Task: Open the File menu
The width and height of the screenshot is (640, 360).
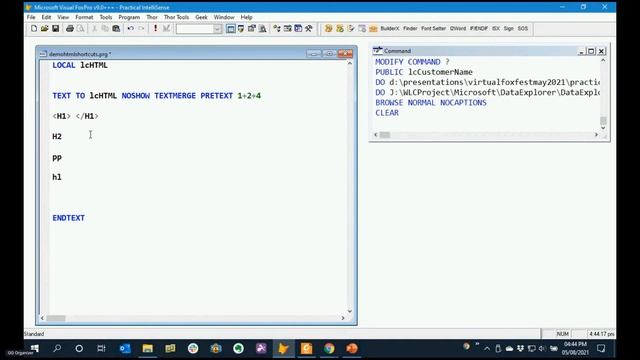Action: pyautogui.click(x=31, y=17)
